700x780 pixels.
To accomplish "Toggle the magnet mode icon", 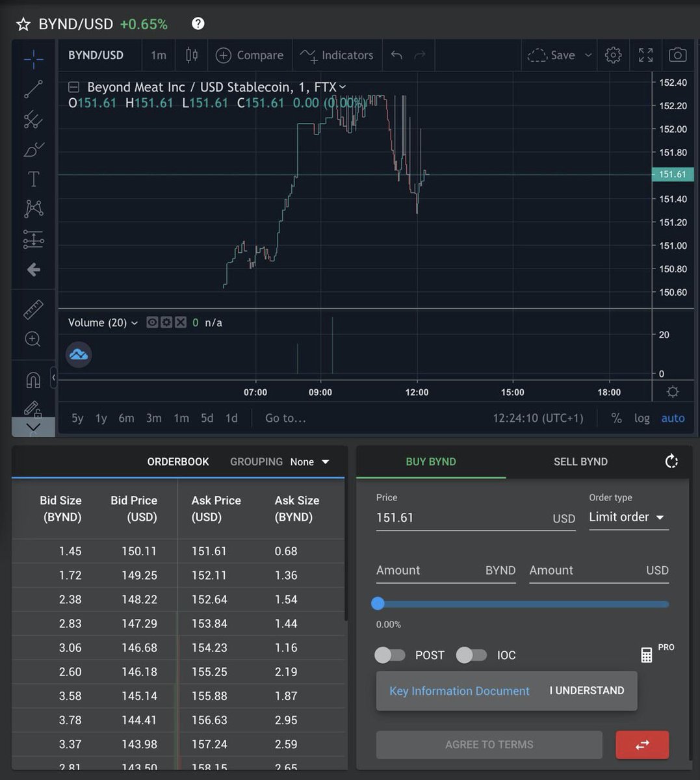I will tap(33, 379).
